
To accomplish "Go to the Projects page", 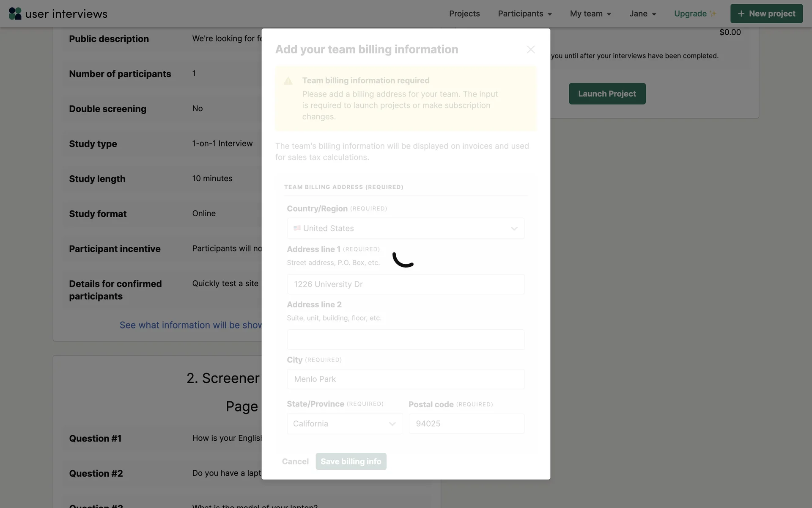I will click(464, 14).
